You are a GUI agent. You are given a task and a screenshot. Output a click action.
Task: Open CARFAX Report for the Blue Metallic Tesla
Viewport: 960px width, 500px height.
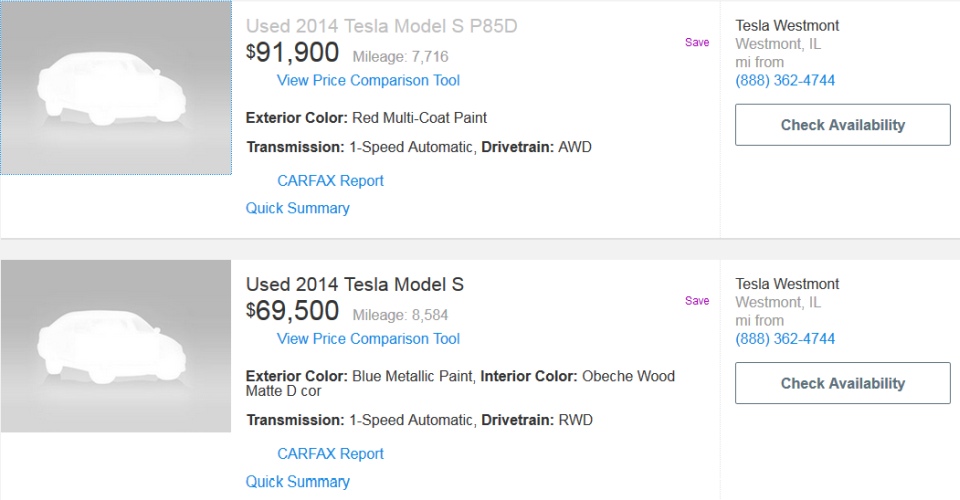(x=330, y=453)
